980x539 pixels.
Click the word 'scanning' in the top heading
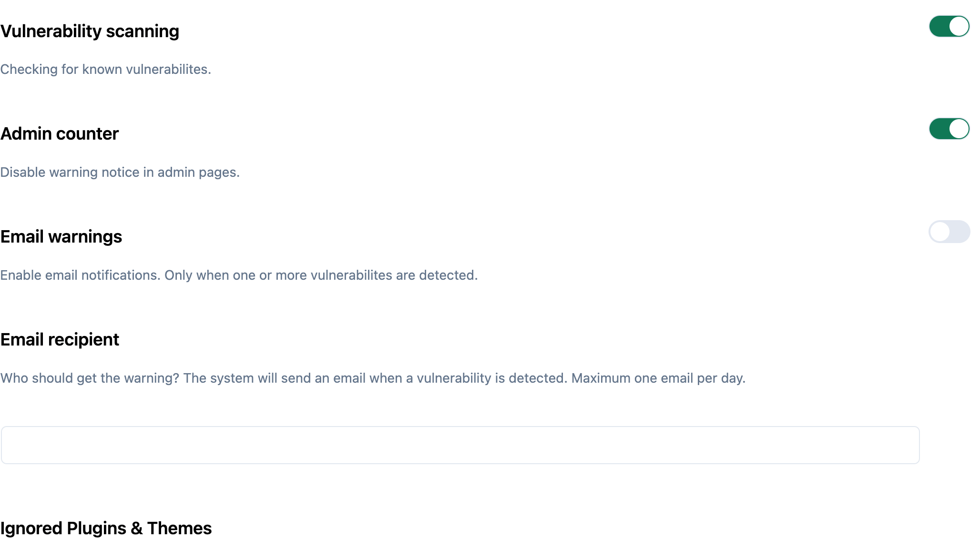(x=143, y=31)
